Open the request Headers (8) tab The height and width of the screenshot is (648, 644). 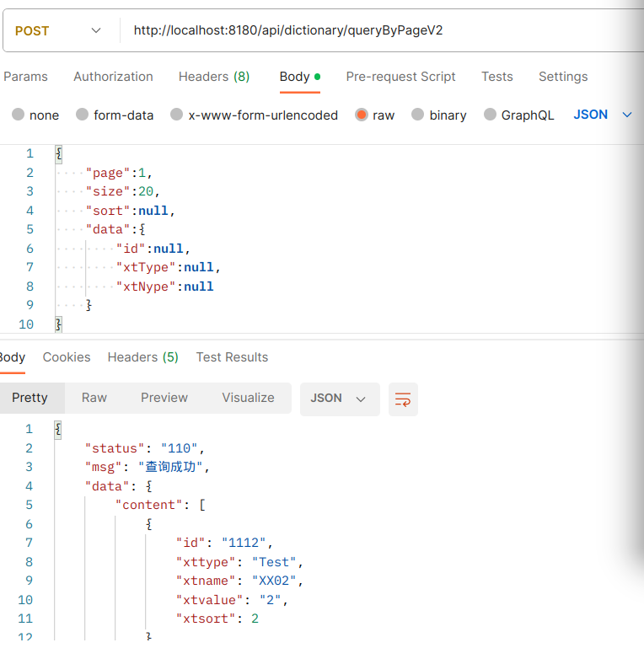point(214,77)
